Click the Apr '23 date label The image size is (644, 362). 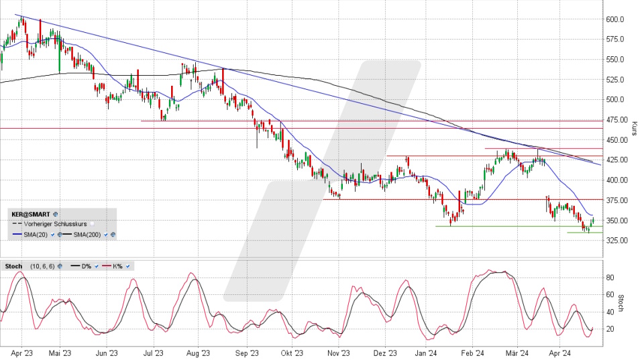click(21, 353)
